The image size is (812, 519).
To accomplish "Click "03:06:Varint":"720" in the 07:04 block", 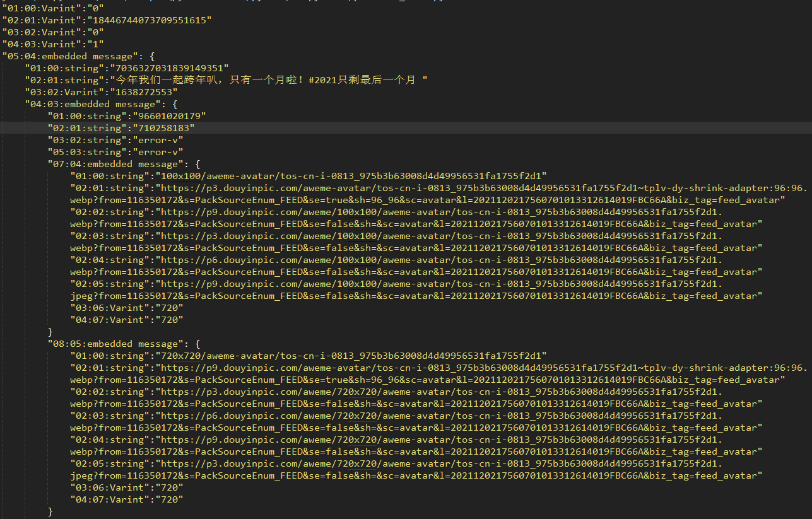I will [x=127, y=308].
